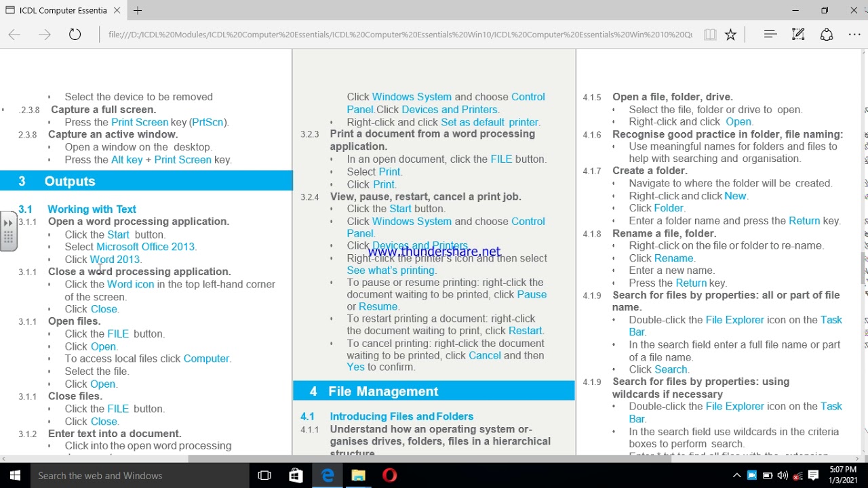Click the Share icon in Edge toolbar

[x=827, y=35]
